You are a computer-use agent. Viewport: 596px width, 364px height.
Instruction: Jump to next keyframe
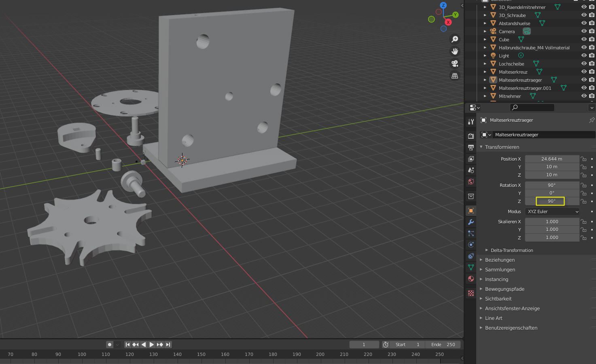[x=160, y=345]
